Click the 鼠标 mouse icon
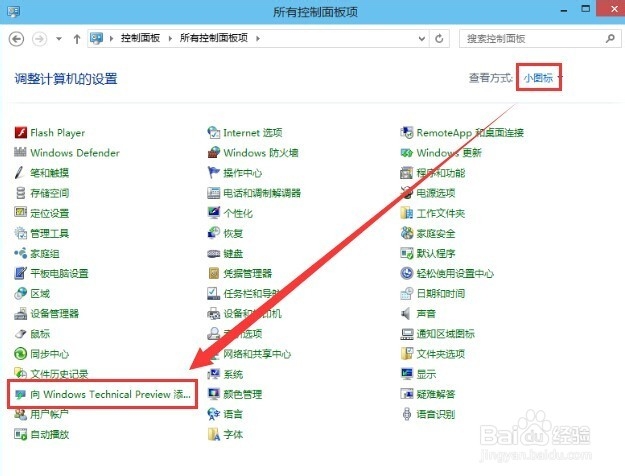 click(20, 334)
